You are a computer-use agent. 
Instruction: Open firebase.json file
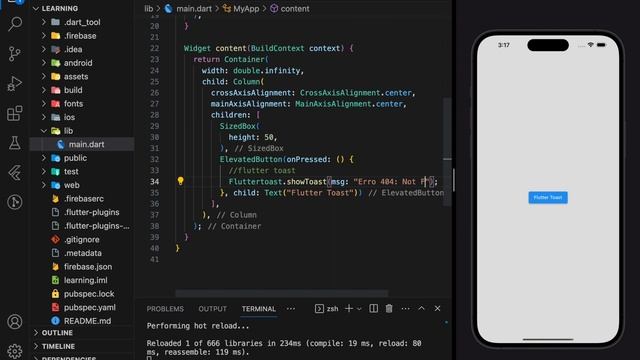(88, 267)
